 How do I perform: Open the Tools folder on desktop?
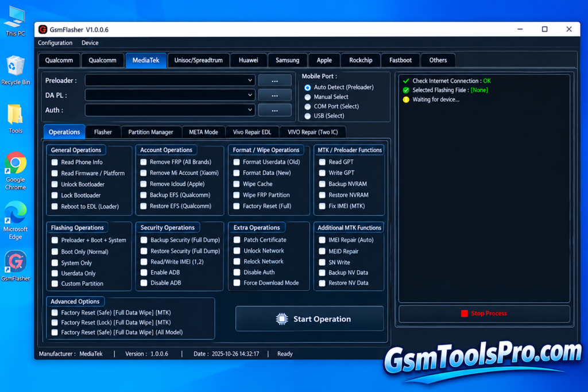coord(16,119)
